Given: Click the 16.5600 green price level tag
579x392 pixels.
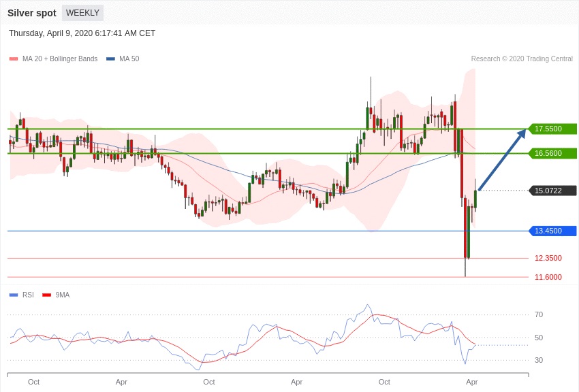Looking at the screenshot, I should (x=552, y=153).
